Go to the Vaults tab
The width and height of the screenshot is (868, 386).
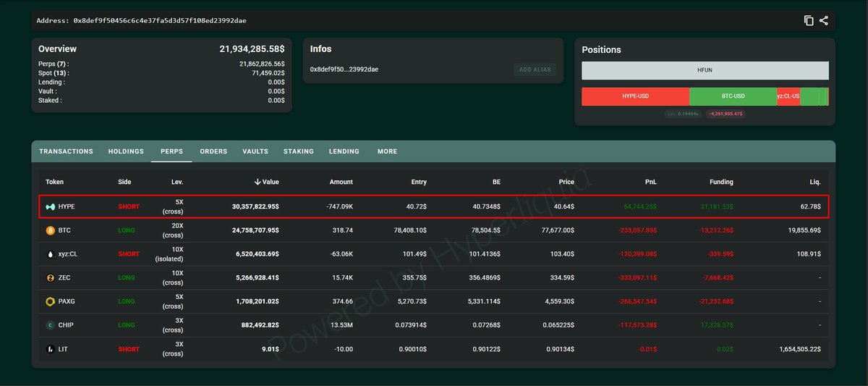click(x=255, y=151)
